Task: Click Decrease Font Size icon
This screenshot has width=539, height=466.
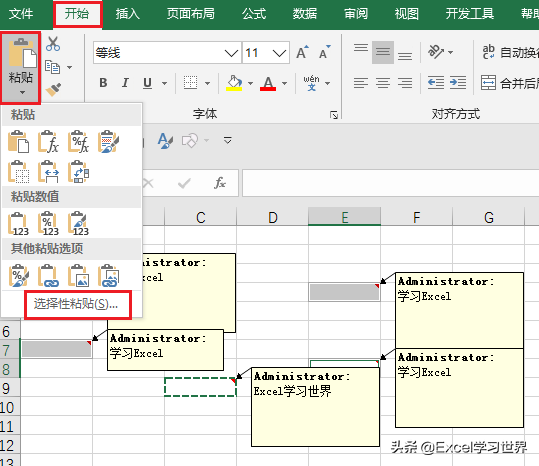Action: tap(324, 52)
